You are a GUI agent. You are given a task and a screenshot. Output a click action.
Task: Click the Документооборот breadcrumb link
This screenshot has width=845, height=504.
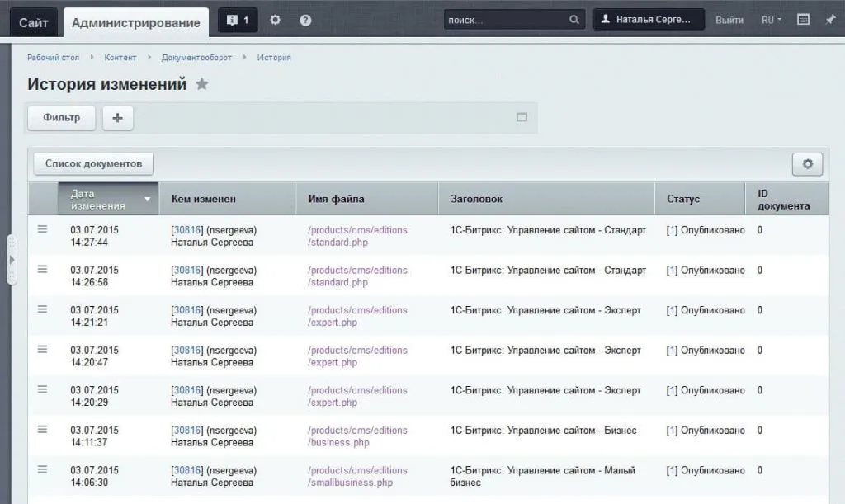coord(196,58)
